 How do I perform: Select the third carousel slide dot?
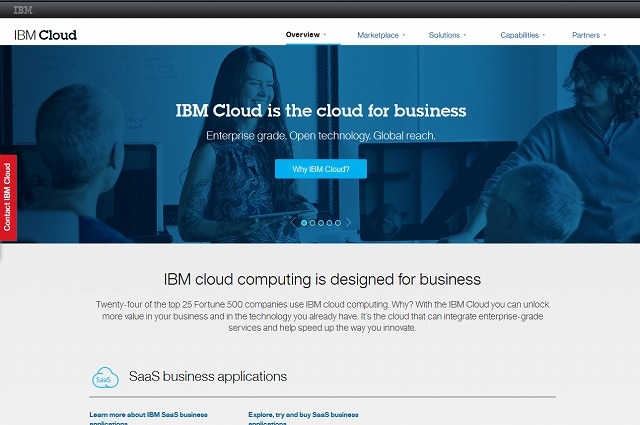tap(321, 223)
